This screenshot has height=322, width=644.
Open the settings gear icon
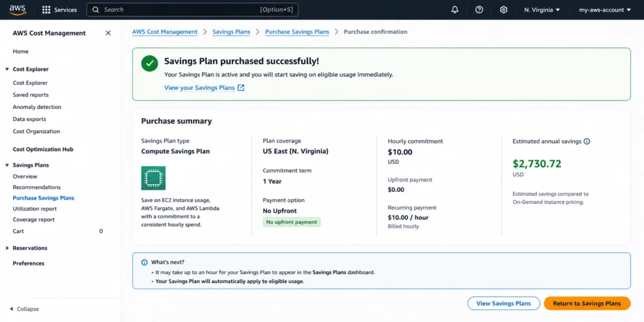click(x=504, y=10)
